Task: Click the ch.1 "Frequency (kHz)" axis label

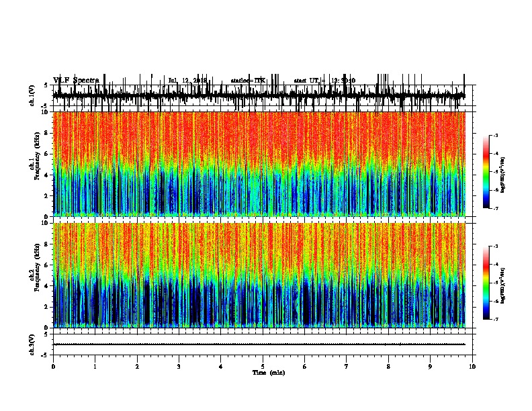Action: [37, 156]
